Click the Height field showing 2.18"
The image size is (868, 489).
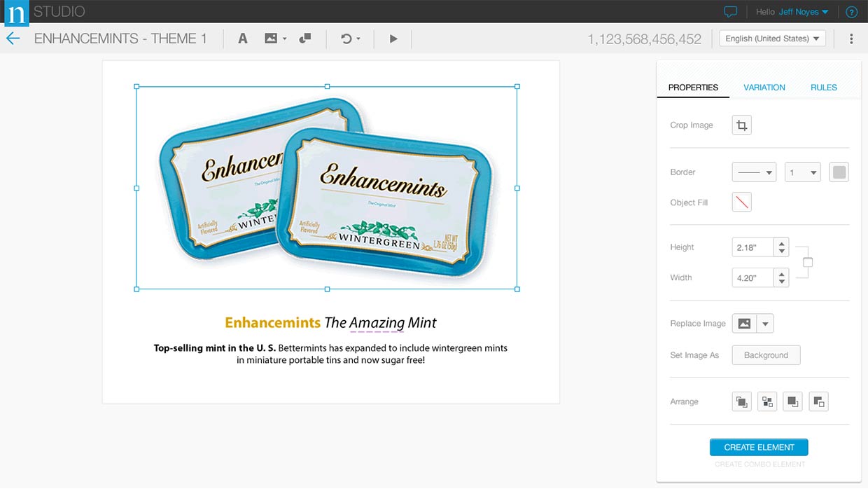point(752,247)
